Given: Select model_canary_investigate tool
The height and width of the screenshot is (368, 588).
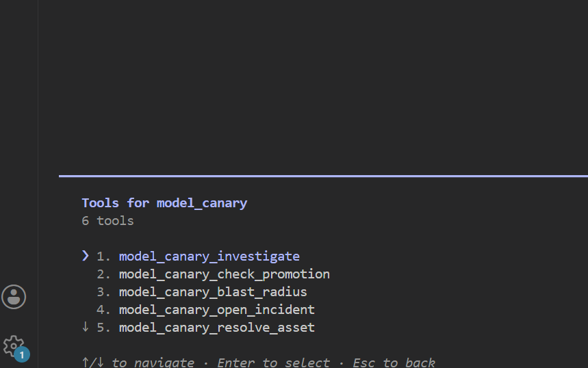Looking at the screenshot, I should coord(209,257).
